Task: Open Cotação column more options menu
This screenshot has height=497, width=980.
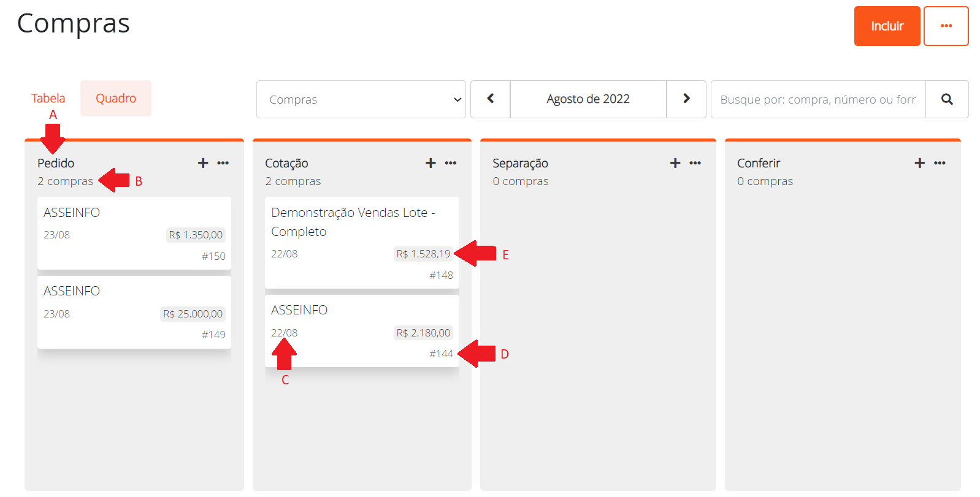Action: coord(451,163)
